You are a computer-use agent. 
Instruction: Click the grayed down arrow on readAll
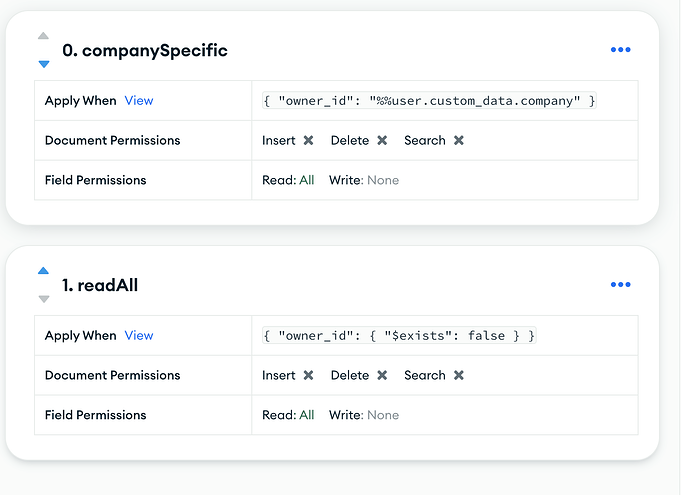43,298
